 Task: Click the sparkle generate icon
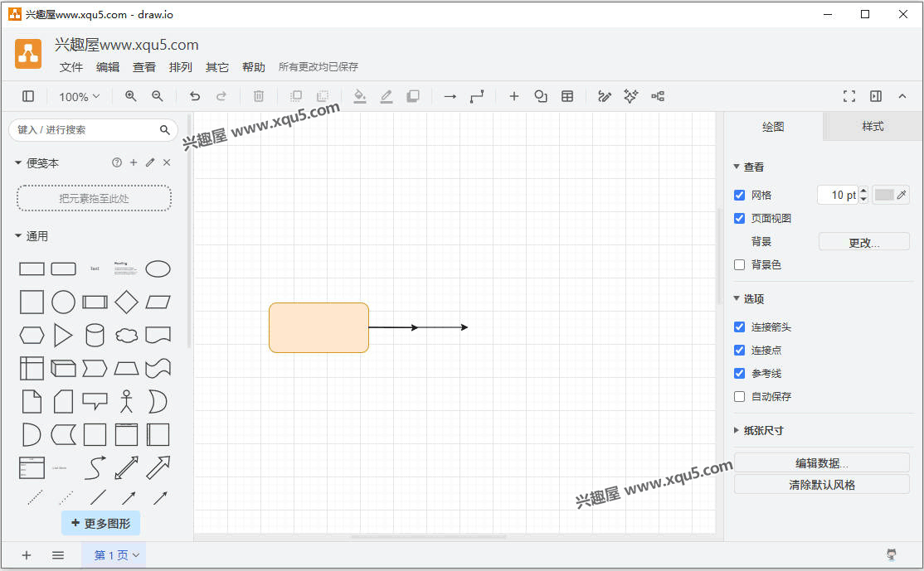631,96
